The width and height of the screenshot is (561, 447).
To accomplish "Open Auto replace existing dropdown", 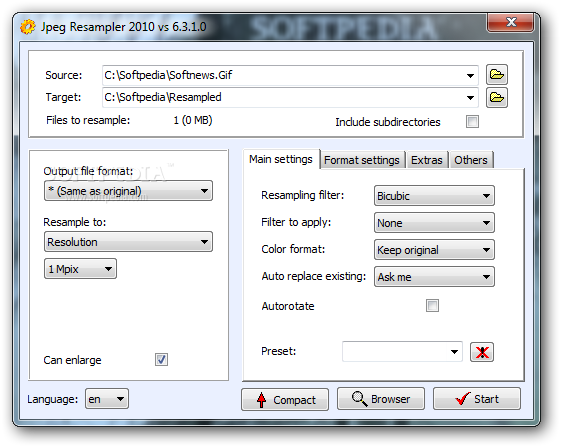I will click(x=434, y=276).
